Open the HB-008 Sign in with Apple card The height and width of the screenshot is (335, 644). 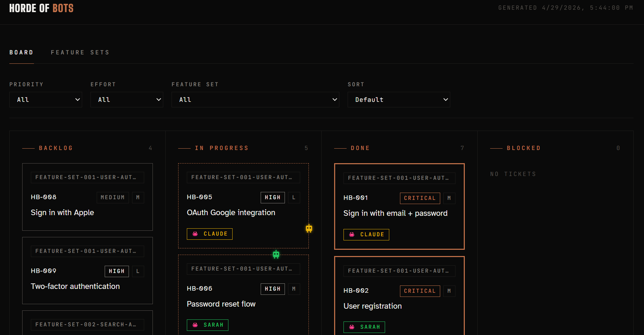point(87,197)
